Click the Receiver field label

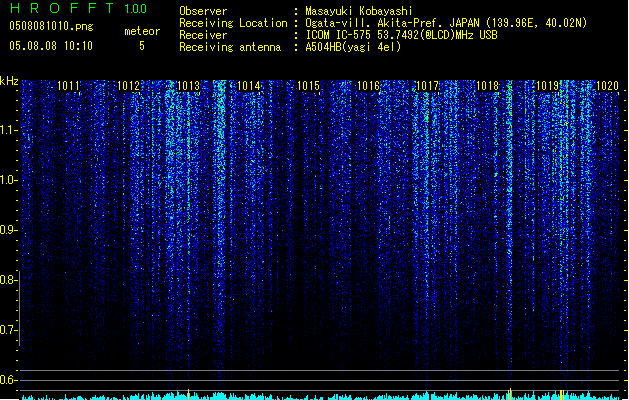203,35
